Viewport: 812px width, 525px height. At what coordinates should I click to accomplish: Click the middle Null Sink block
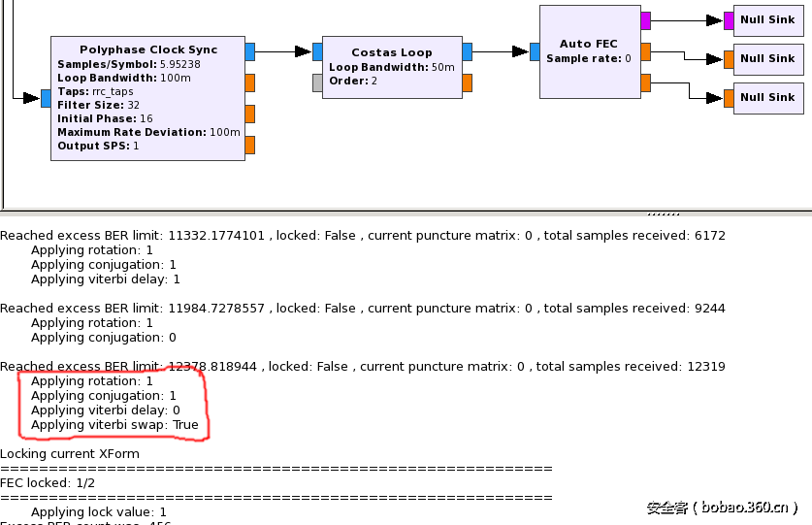pos(767,58)
